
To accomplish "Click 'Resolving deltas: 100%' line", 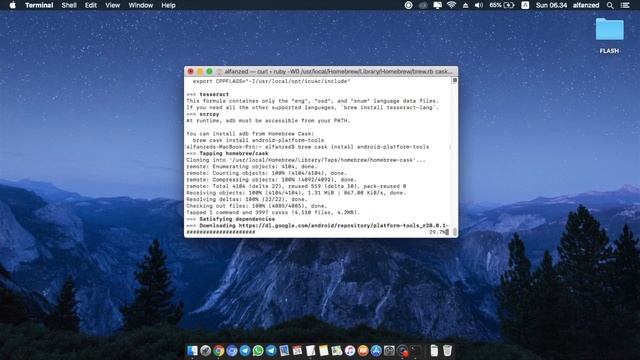I will tap(247, 199).
